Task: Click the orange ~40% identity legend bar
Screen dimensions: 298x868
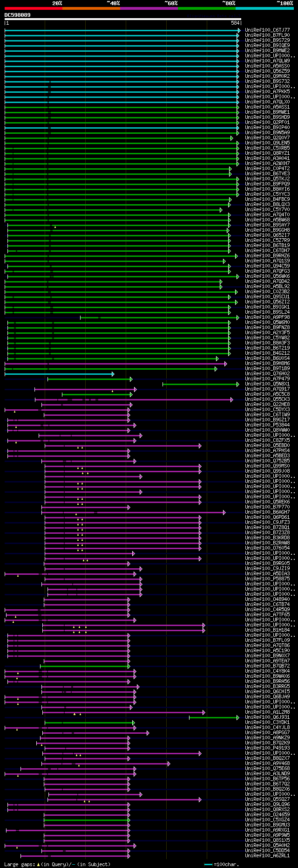Action: pyautogui.click(x=91, y=8)
